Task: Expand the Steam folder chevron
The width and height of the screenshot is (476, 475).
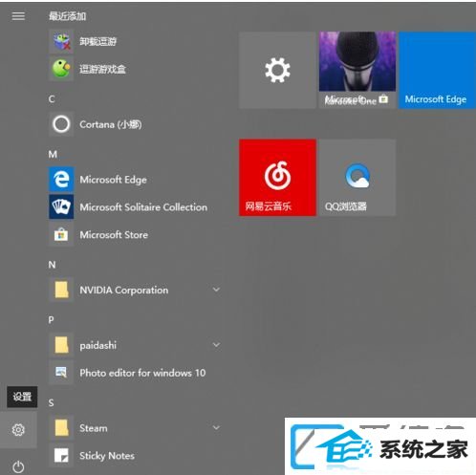Action: click(x=216, y=427)
